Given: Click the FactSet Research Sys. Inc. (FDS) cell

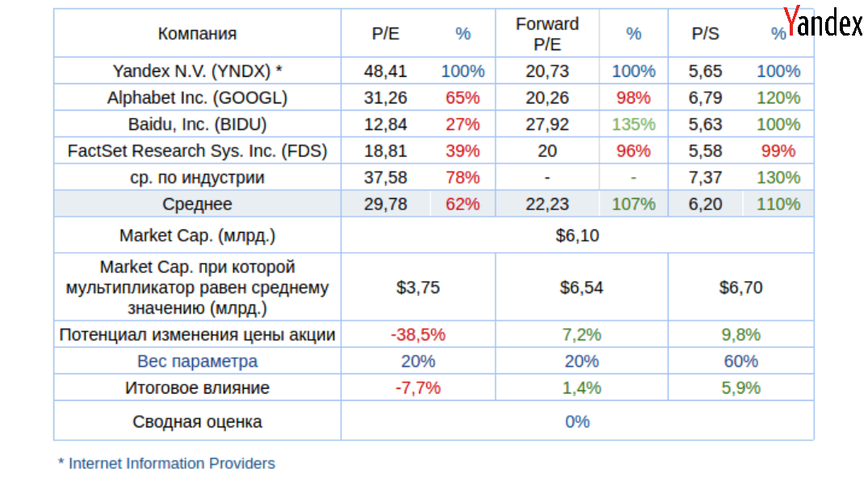Looking at the screenshot, I should [x=197, y=151].
